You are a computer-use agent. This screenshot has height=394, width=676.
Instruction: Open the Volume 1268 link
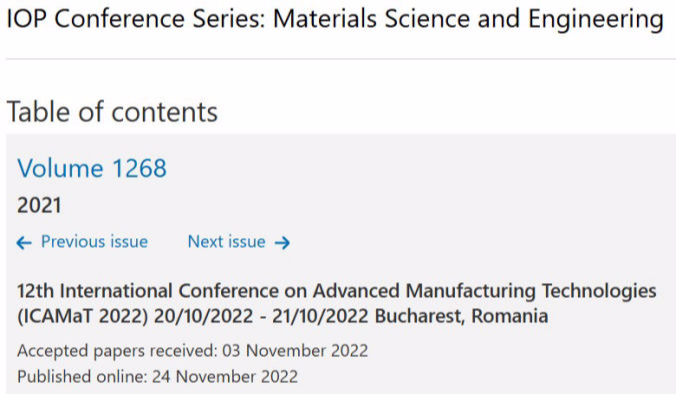click(92, 168)
